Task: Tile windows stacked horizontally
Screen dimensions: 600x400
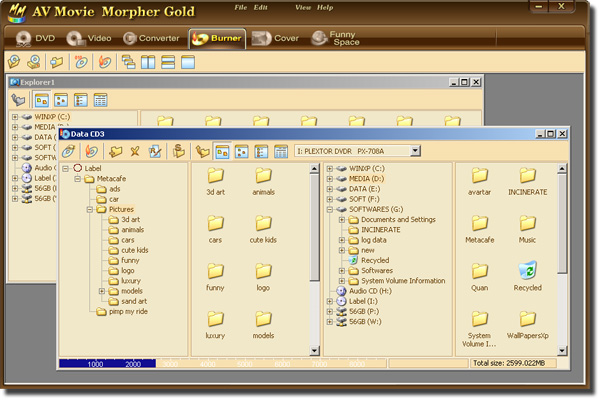Action: click(x=168, y=62)
